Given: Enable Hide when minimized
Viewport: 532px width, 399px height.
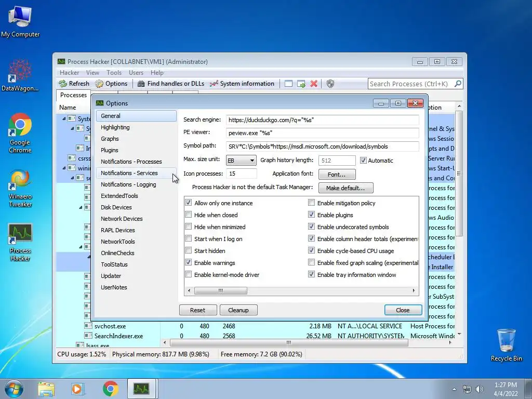Looking at the screenshot, I should click(x=188, y=227).
